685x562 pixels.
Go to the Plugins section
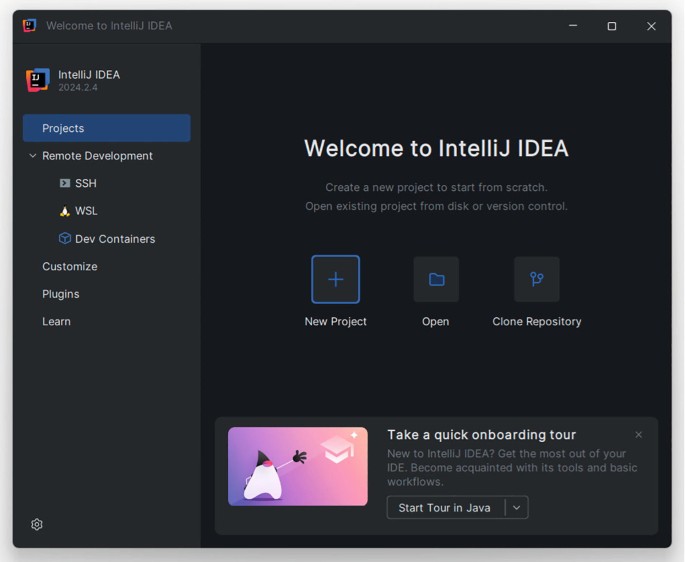[61, 294]
